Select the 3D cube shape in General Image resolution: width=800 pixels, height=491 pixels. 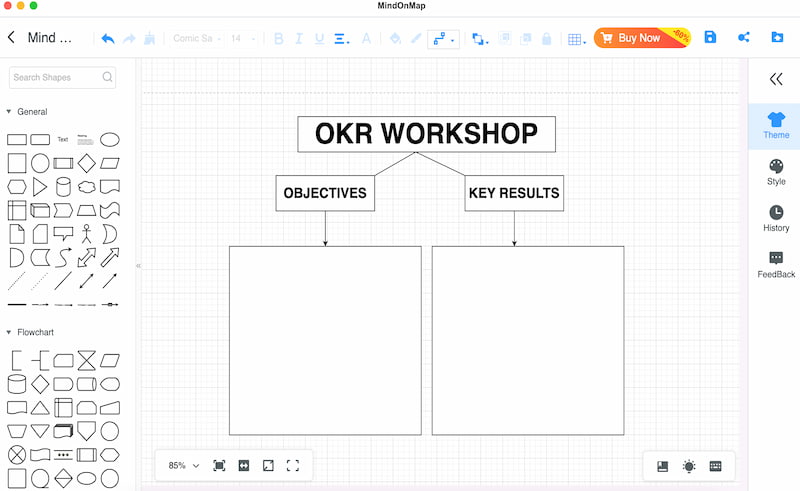(x=40, y=210)
